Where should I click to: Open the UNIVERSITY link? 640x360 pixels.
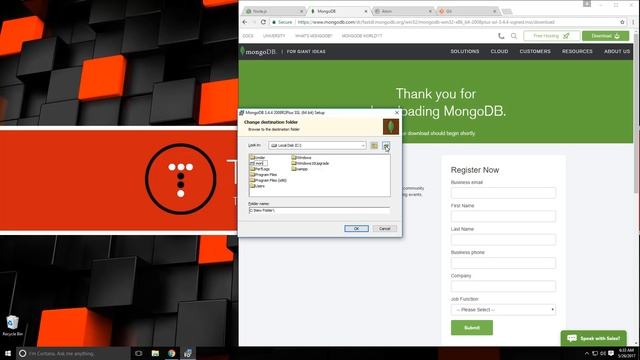click(274, 36)
